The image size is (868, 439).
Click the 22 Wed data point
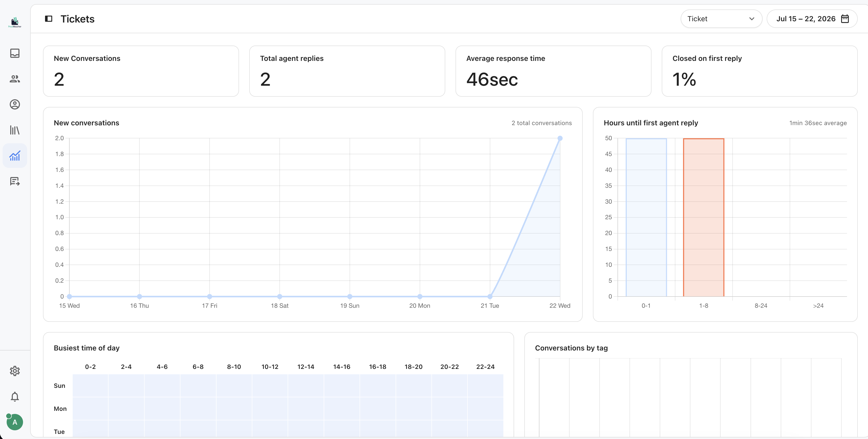(560, 138)
